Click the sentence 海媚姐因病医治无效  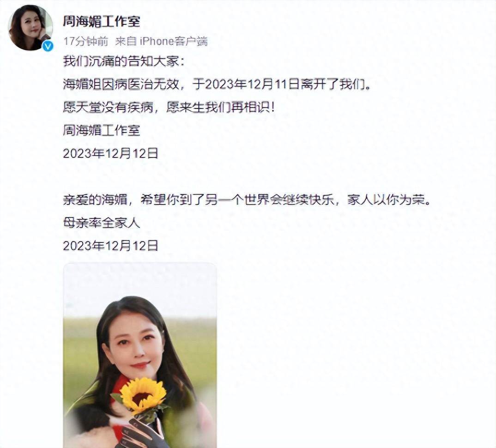point(121,84)
